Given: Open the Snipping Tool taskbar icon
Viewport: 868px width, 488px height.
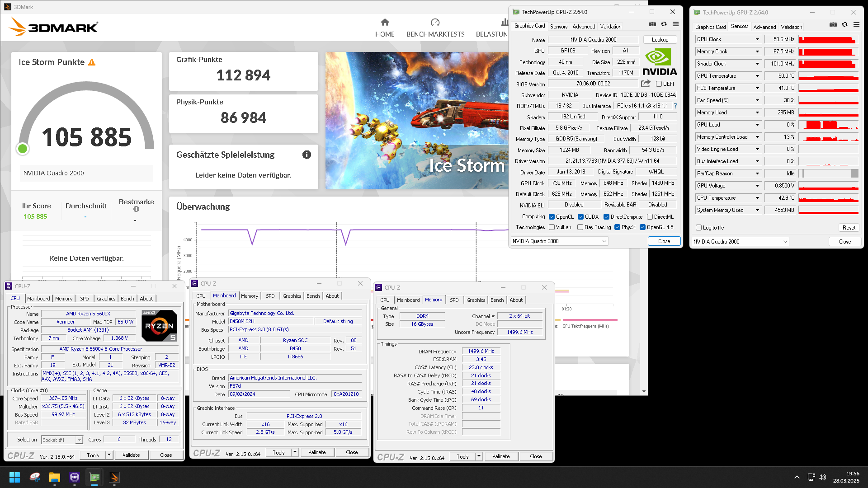Looking at the screenshot, I should click(35, 477).
